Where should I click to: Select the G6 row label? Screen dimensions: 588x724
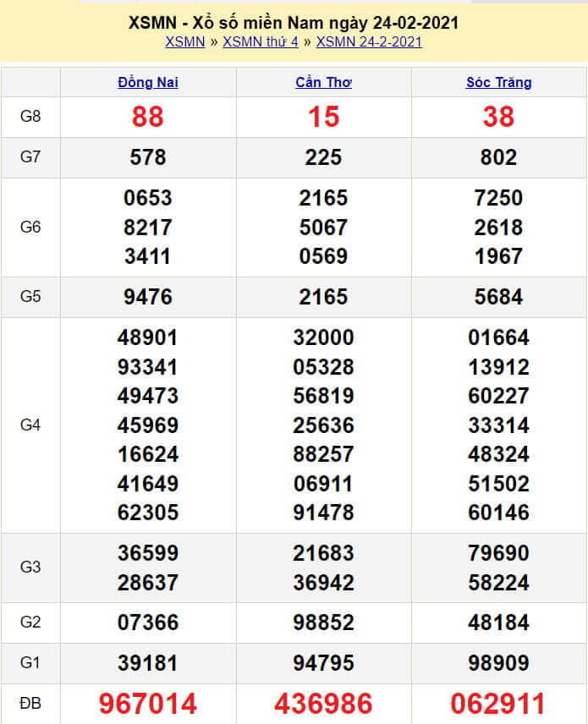pyautogui.click(x=30, y=228)
